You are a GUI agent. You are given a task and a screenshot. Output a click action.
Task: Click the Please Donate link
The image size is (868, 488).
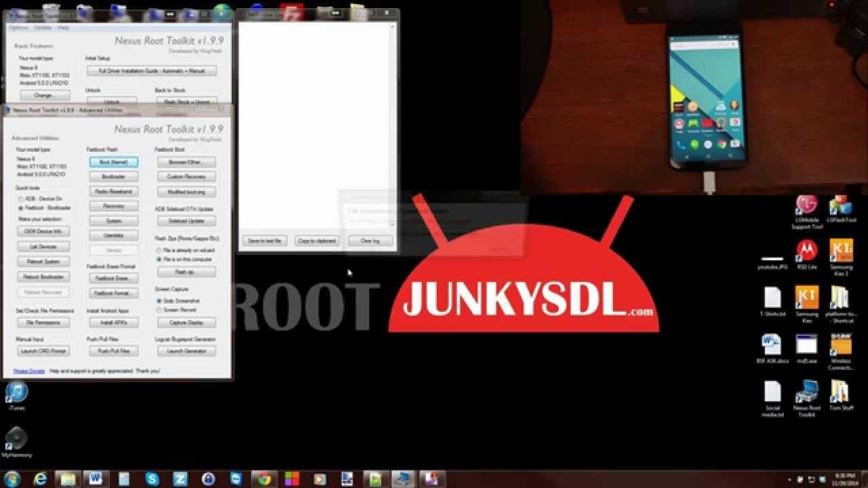29,371
